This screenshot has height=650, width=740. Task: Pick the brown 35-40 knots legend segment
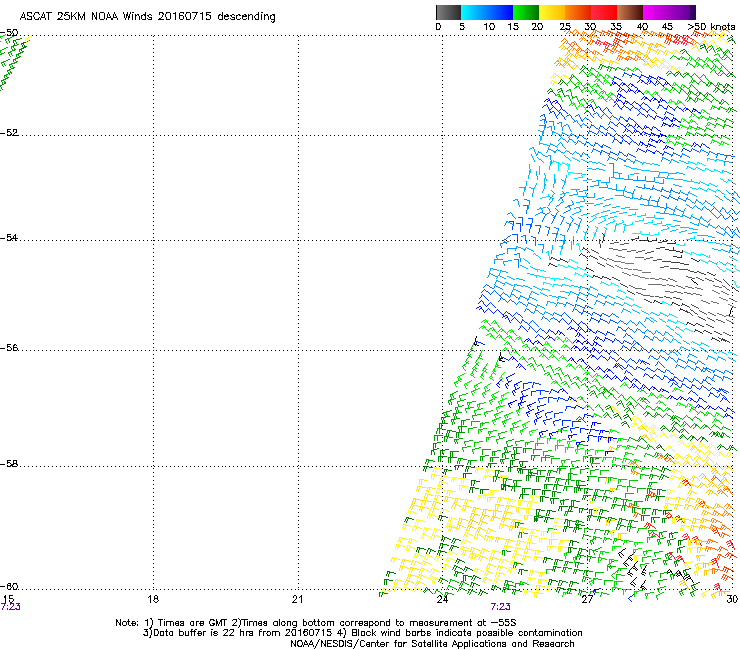tap(630, 12)
